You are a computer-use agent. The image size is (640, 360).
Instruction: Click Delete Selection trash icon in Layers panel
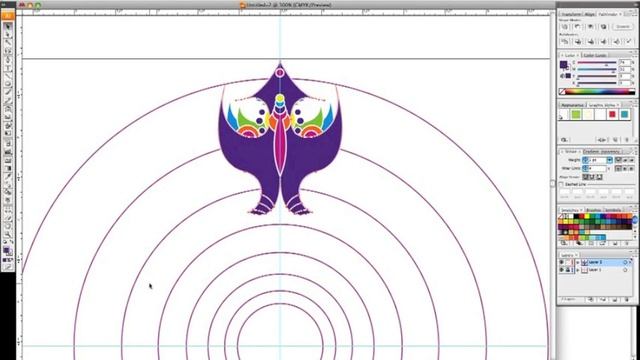click(x=627, y=300)
